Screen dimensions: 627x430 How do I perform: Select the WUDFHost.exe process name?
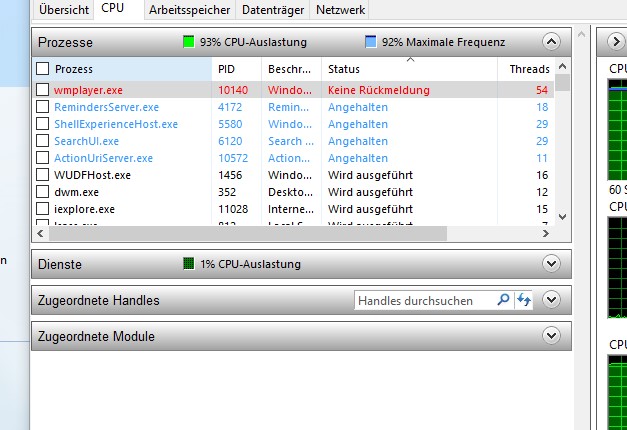click(92, 175)
